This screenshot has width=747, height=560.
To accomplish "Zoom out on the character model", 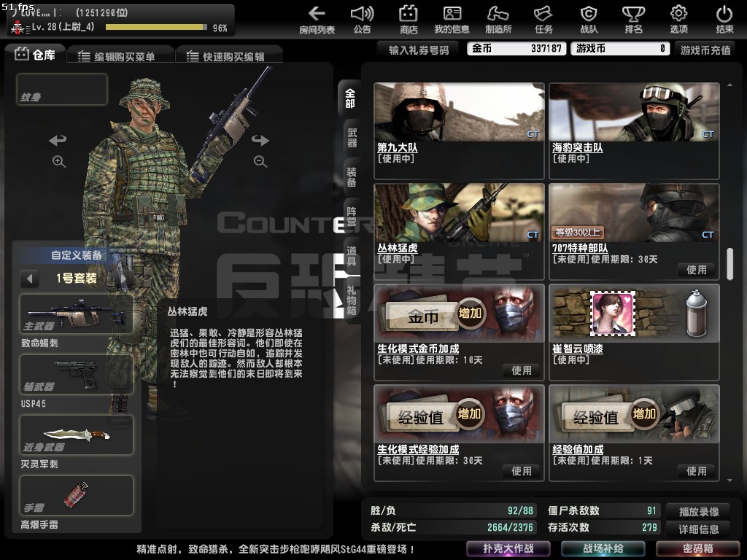I will click(x=260, y=161).
